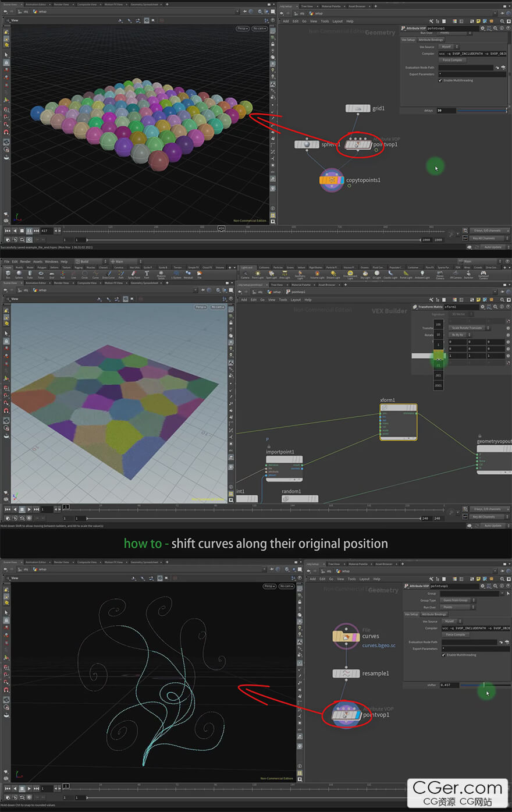Open the Vex Source dropdown in the curves window
Image resolution: width=512 pixels, height=812 pixels.
point(451,621)
